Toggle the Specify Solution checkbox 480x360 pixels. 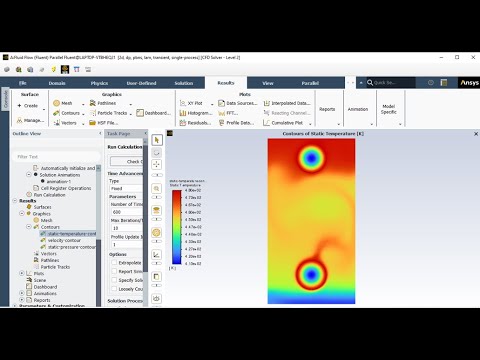114,280
